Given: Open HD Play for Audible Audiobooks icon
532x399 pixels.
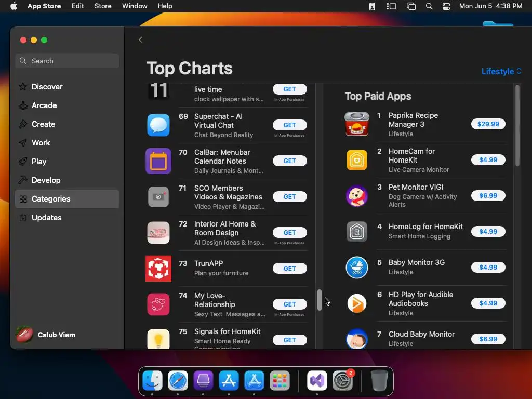Looking at the screenshot, I should [x=356, y=303].
